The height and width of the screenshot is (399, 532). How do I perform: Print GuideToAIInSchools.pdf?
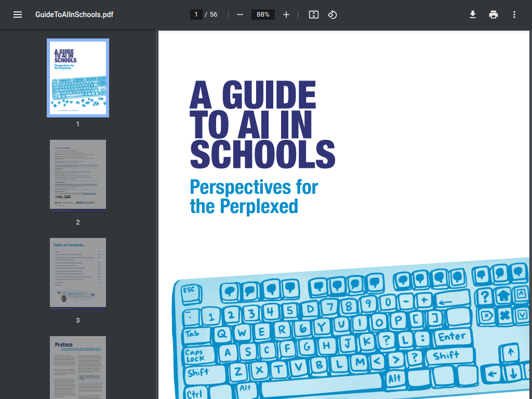(493, 14)
